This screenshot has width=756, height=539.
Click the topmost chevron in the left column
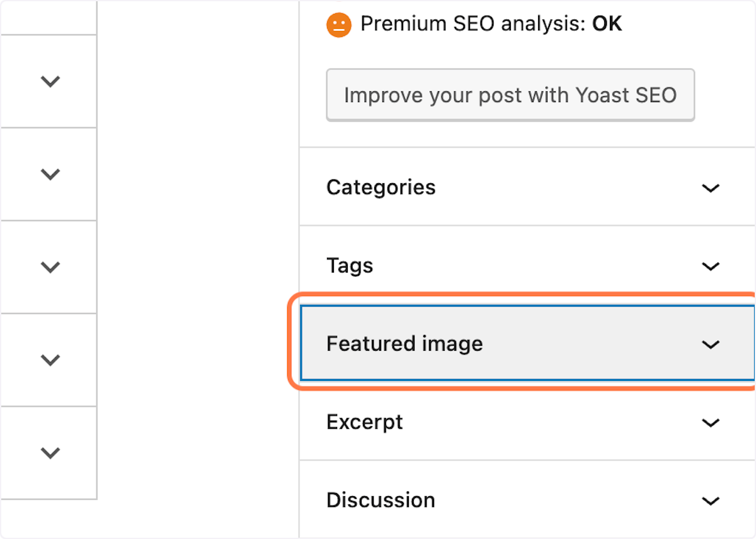(50, 81)
